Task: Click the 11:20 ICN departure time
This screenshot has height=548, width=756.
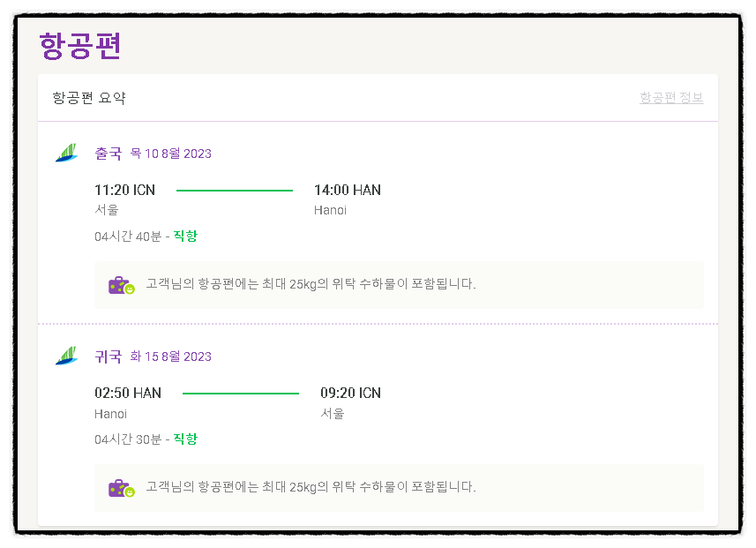Action: click(x=125, y=190)
